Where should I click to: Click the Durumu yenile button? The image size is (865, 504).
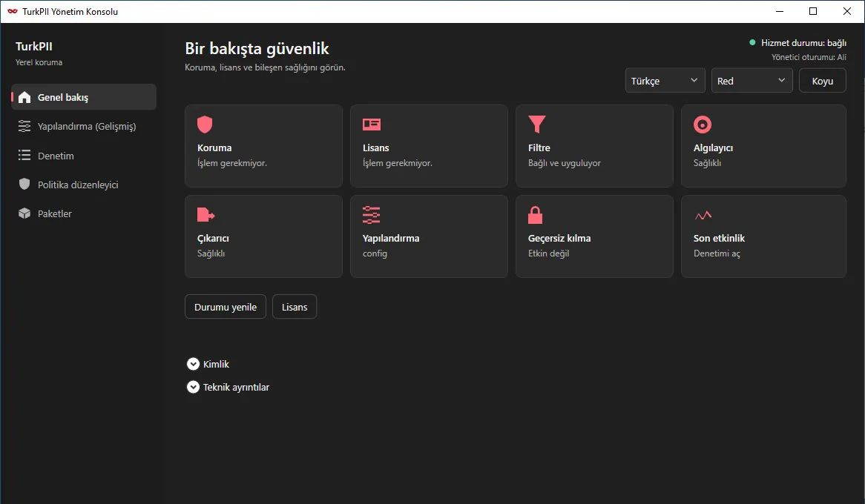225,307
